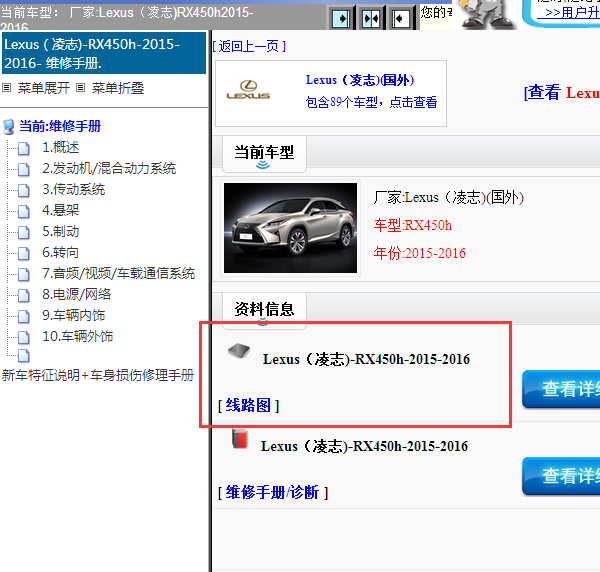This screenshot has width=600, height=572.
Task: Open Lexus（凌志)(国外) brand link
Action: coord(360,80)
